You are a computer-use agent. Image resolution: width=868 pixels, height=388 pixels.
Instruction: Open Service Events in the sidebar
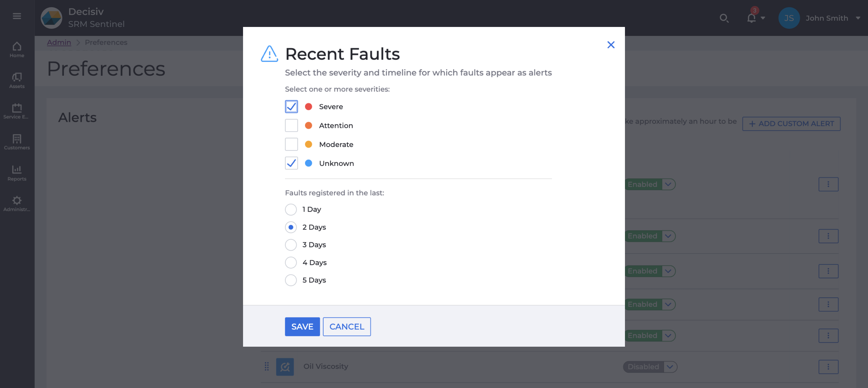click(x=17, y=111)
